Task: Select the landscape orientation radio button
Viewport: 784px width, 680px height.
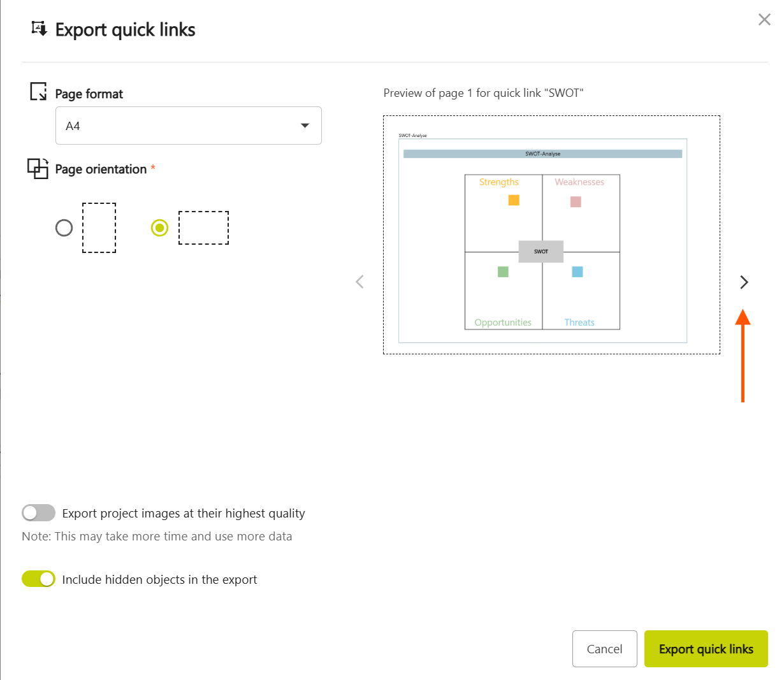Action: [159, 228]
